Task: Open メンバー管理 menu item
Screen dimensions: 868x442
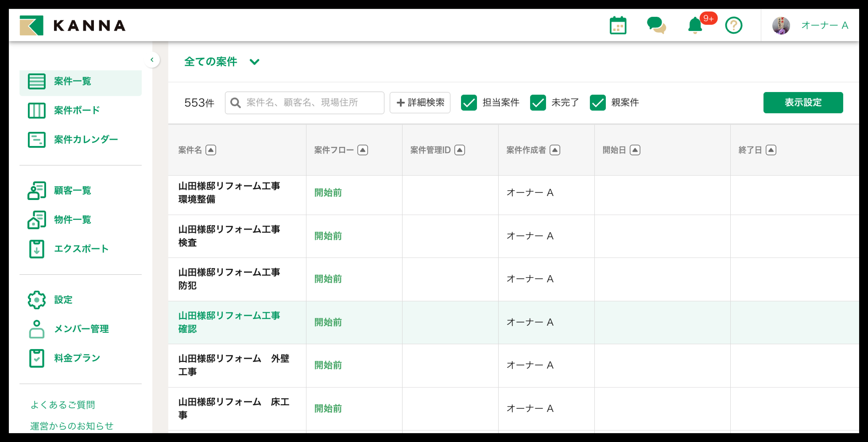Action: 81,329
